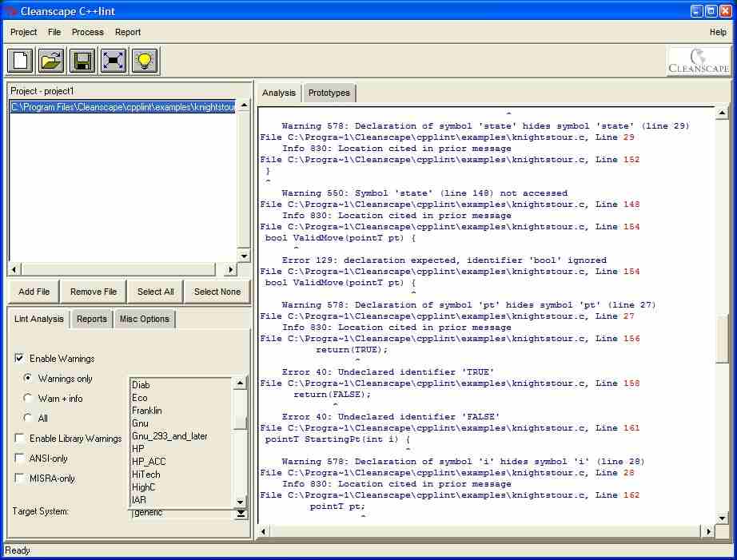Open the Target System dropdown arrow

point(240,514)
